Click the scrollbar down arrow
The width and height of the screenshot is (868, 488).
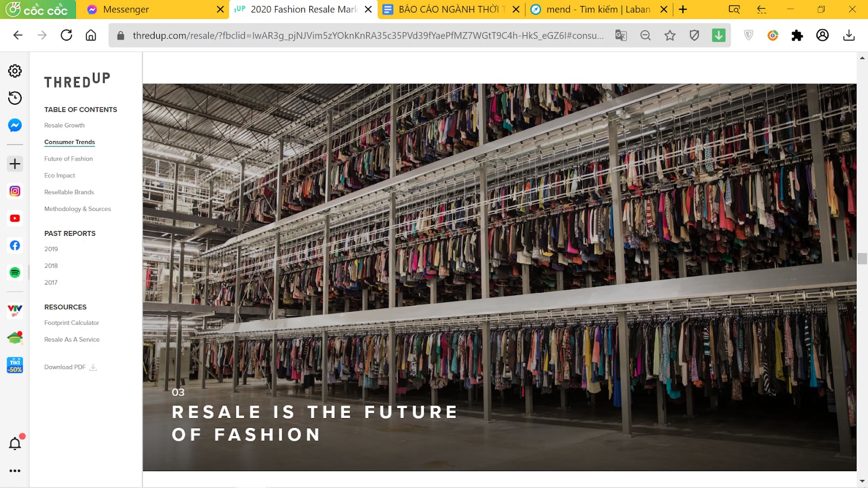862,481
